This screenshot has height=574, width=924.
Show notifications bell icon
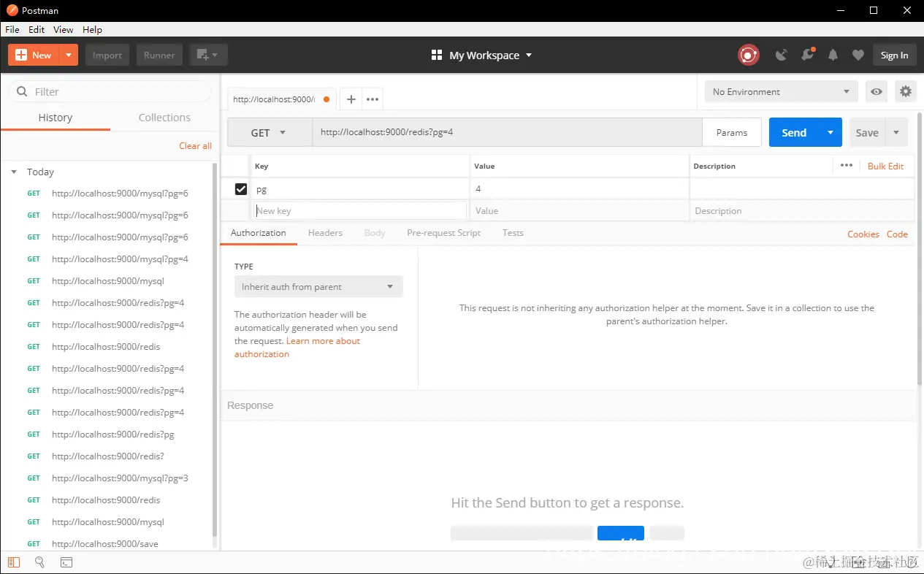pyautogui.click(x=833, y=55)
